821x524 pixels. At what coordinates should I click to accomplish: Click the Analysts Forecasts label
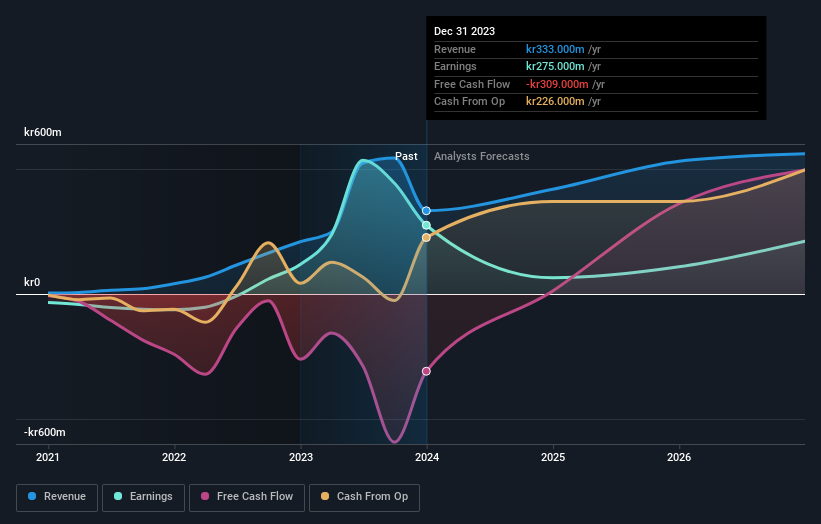coord(482,156)
